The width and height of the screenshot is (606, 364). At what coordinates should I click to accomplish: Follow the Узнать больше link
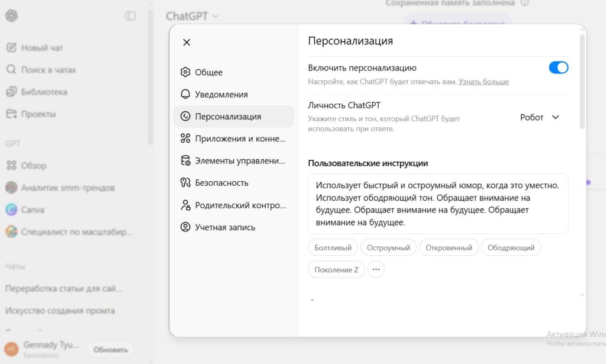[483, 82]
